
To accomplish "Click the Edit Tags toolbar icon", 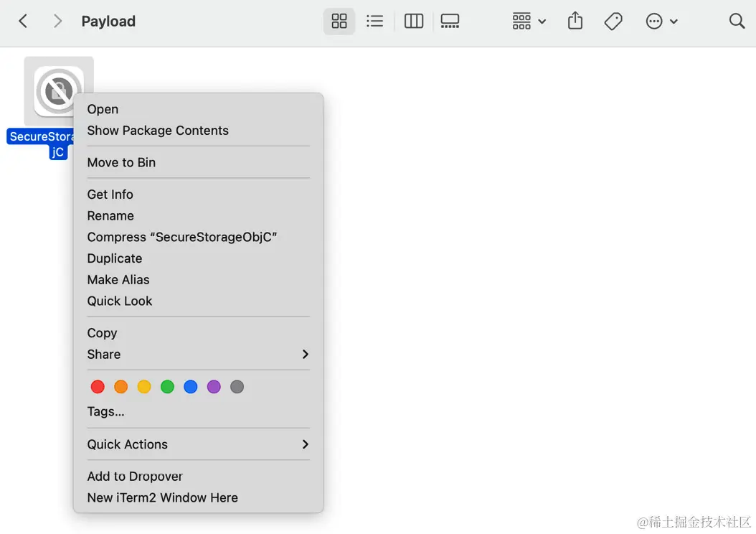I will (613, 22).
